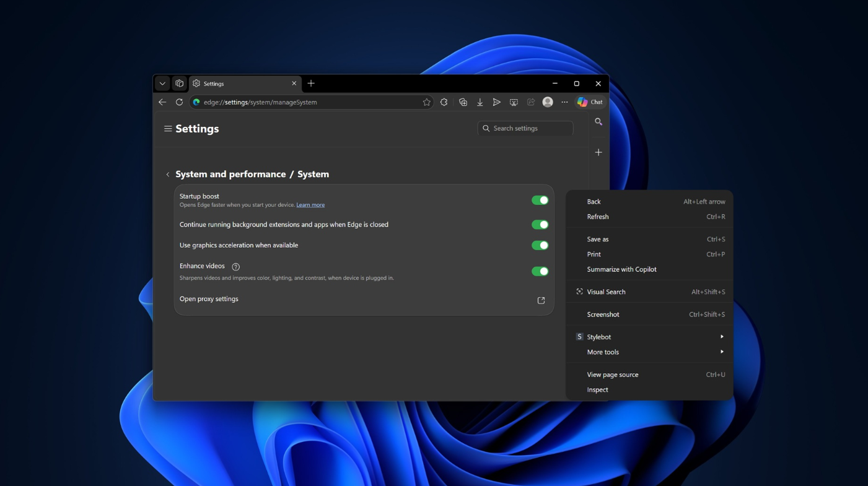The width and height of the screenshot is (868, 486).
Task: Launch Visual Search from the context menu
Action: coord(649,292)
